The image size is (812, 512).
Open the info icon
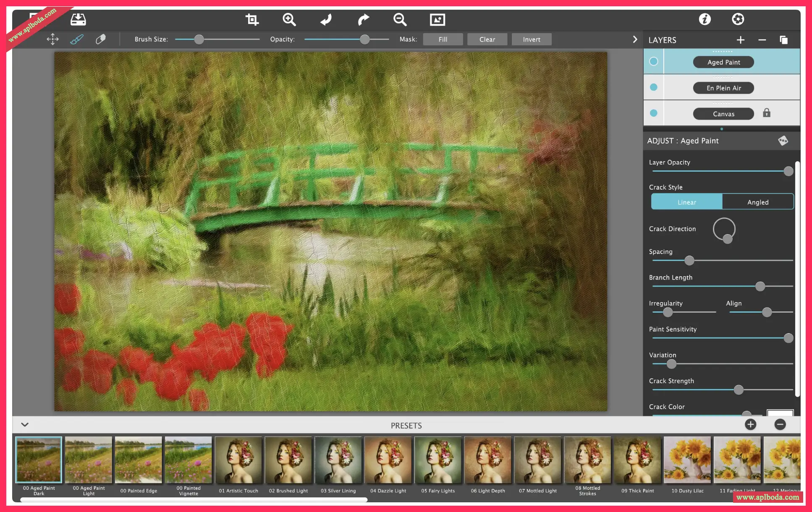[705, 19]
